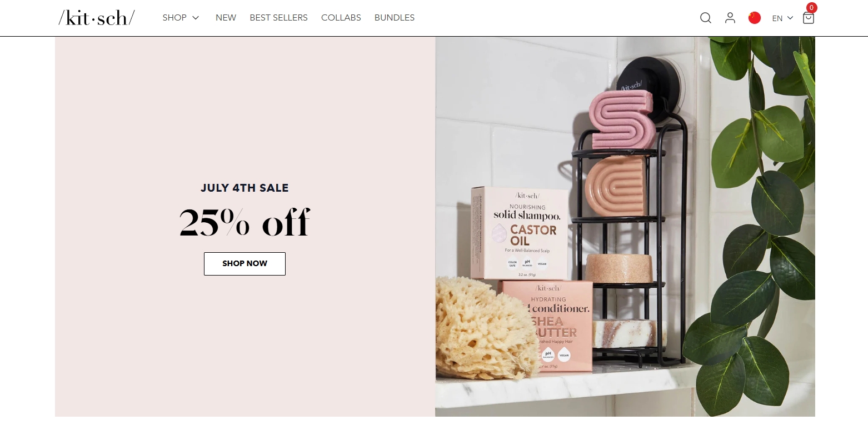Open the COLLABS navigation link
Screen dimensions: 868x430
(x=341, y=18)
